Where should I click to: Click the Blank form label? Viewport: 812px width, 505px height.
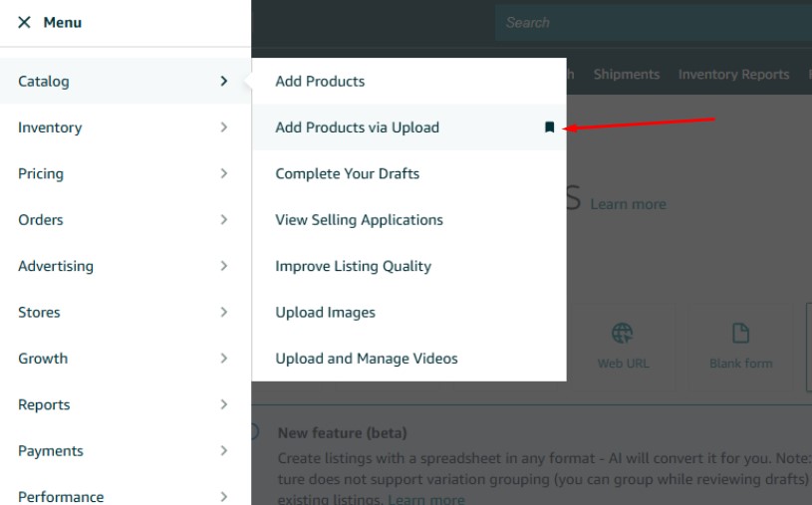click(741, 364)
